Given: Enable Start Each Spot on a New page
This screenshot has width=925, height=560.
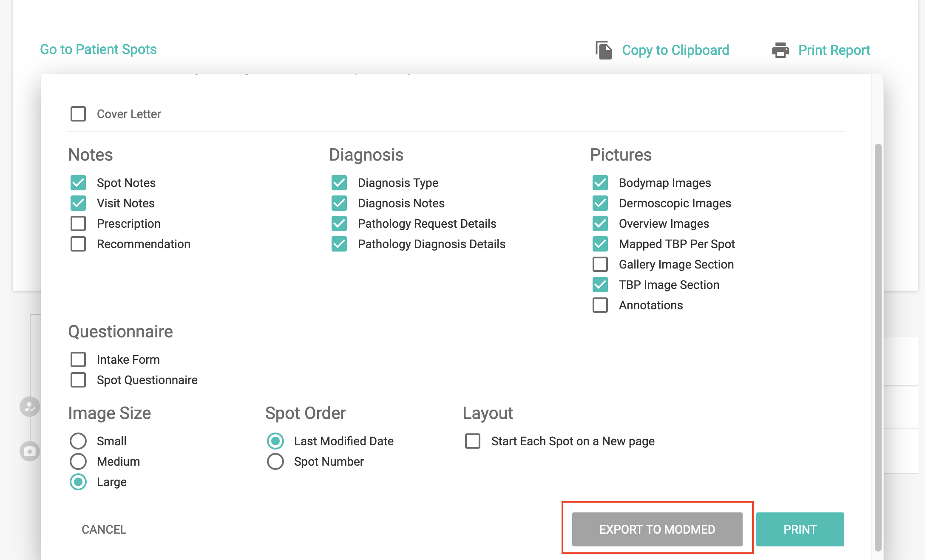Looking at the screenshot, I should click(473, 441).
